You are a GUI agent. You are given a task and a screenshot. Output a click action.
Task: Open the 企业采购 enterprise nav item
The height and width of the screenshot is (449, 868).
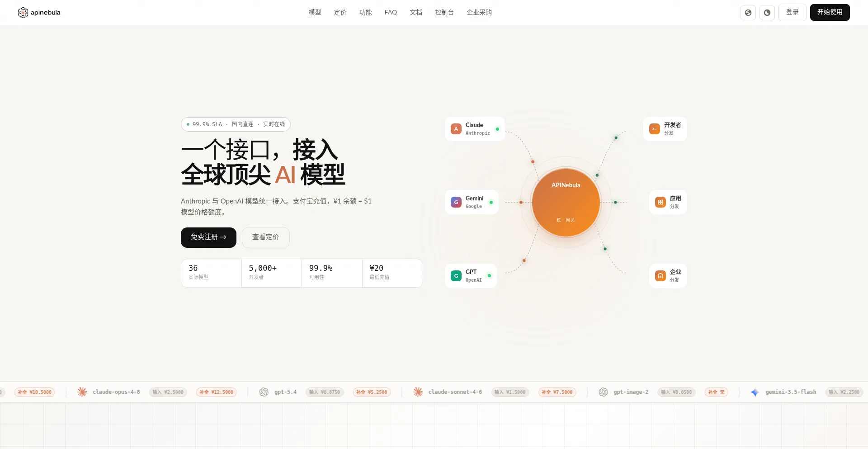[x=479, y=13]
